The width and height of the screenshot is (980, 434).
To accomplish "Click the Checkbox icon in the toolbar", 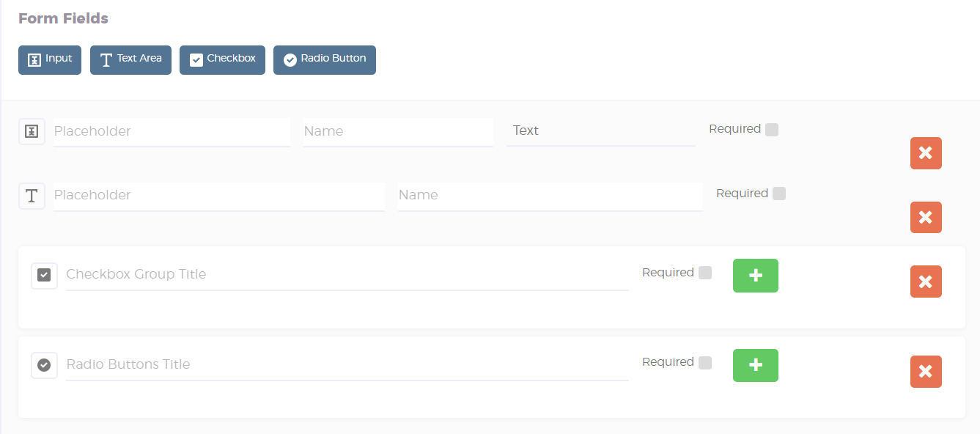I will coord(196,59).
